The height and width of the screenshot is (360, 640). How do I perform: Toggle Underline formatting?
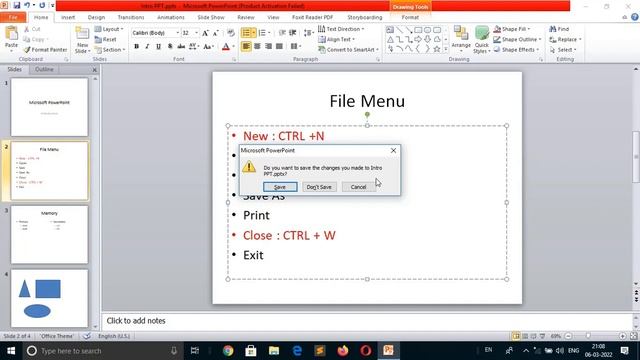(x=158, y=47)
